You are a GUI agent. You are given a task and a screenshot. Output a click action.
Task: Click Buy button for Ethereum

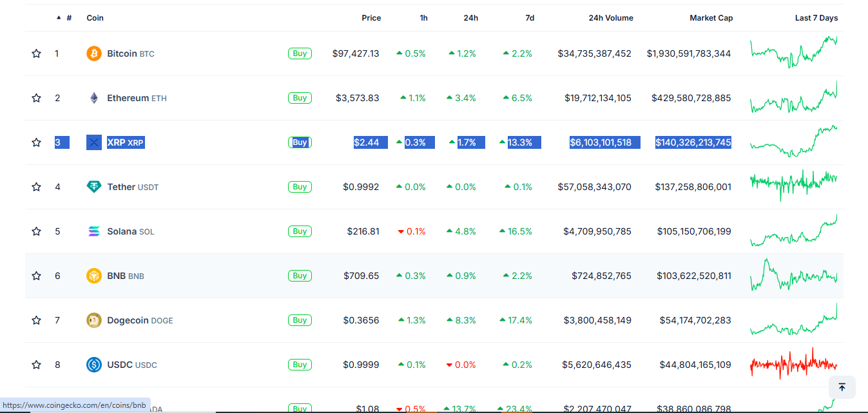tap(300, 98)
